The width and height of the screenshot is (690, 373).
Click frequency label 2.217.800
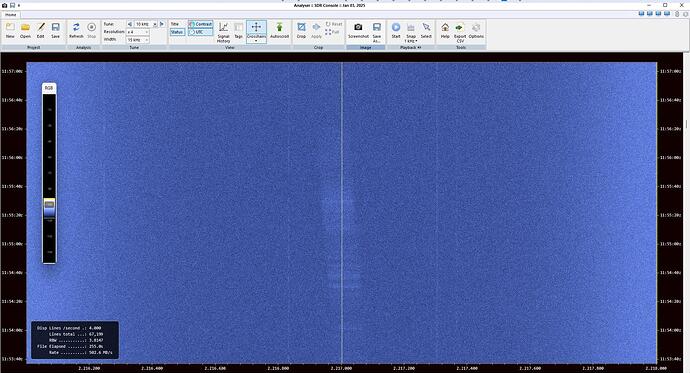pos(593,368)
